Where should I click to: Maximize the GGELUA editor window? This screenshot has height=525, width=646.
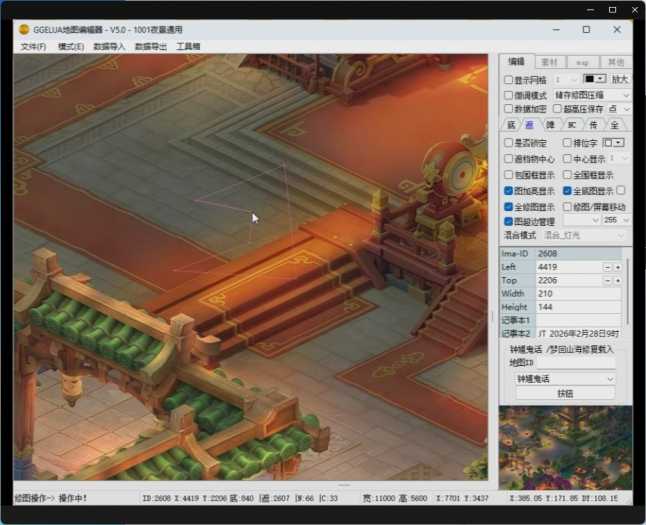tap(586, 30)
